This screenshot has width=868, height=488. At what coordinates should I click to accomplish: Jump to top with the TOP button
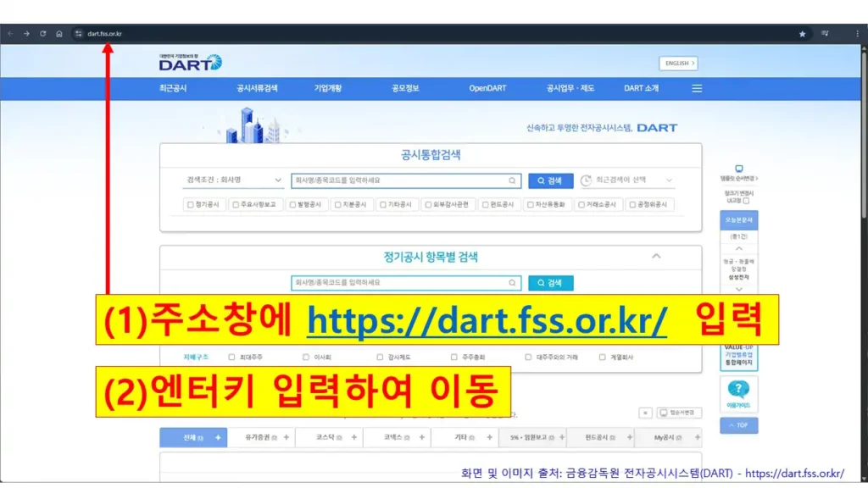coord(739,425)
